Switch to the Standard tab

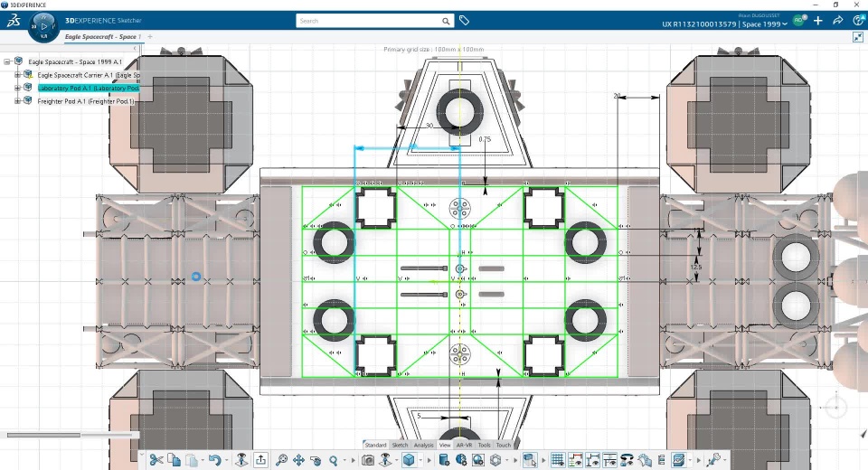[375, 445]
